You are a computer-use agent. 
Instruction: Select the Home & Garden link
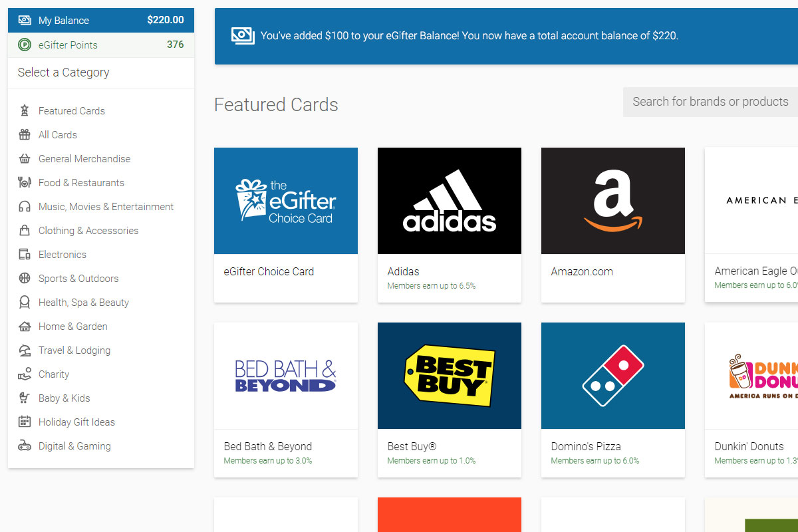coord(73,327)
